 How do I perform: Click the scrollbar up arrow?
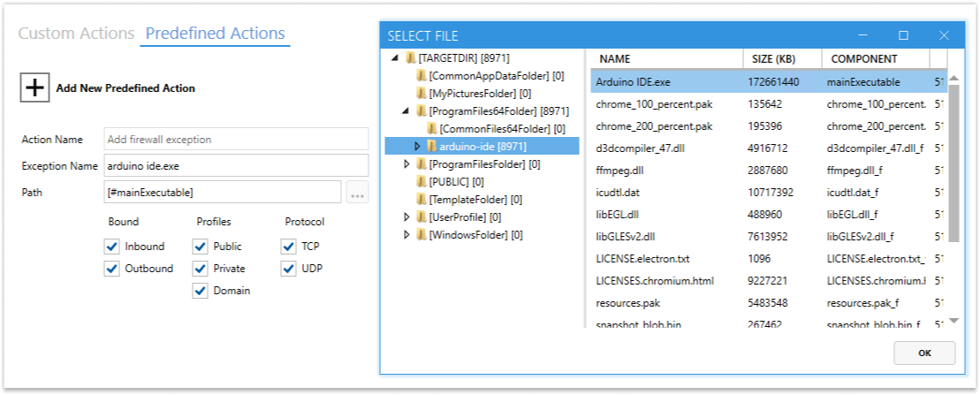click(x=953, y=78)
